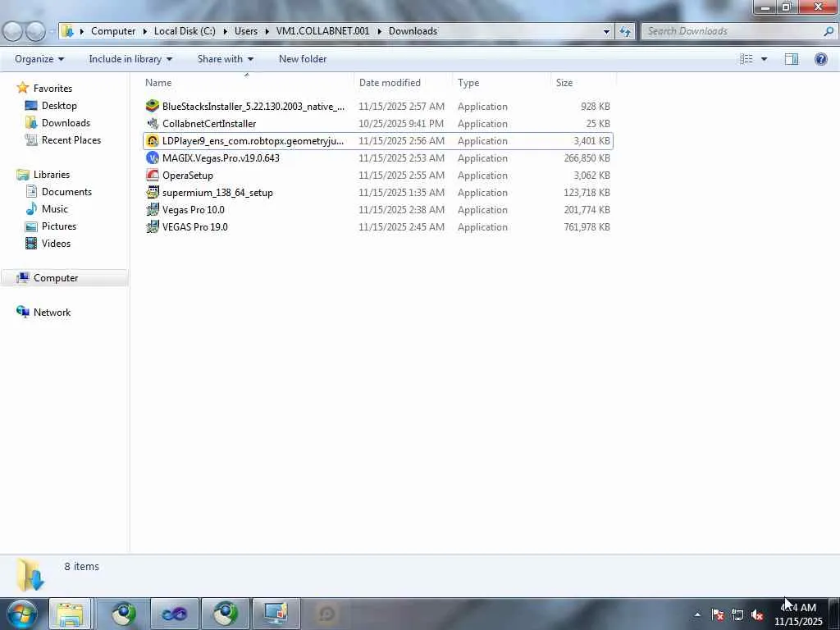Click the Music library icon
The height and width of the screenshot is (630, 840).
click(31, 209)
